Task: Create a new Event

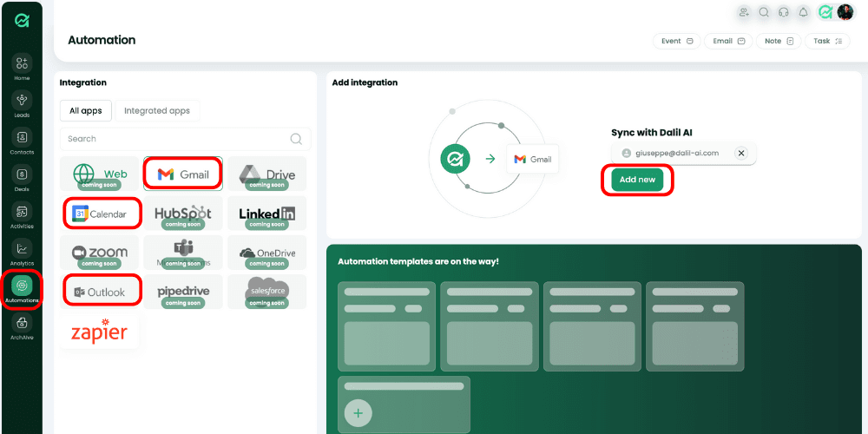Action: coord(677,41)
